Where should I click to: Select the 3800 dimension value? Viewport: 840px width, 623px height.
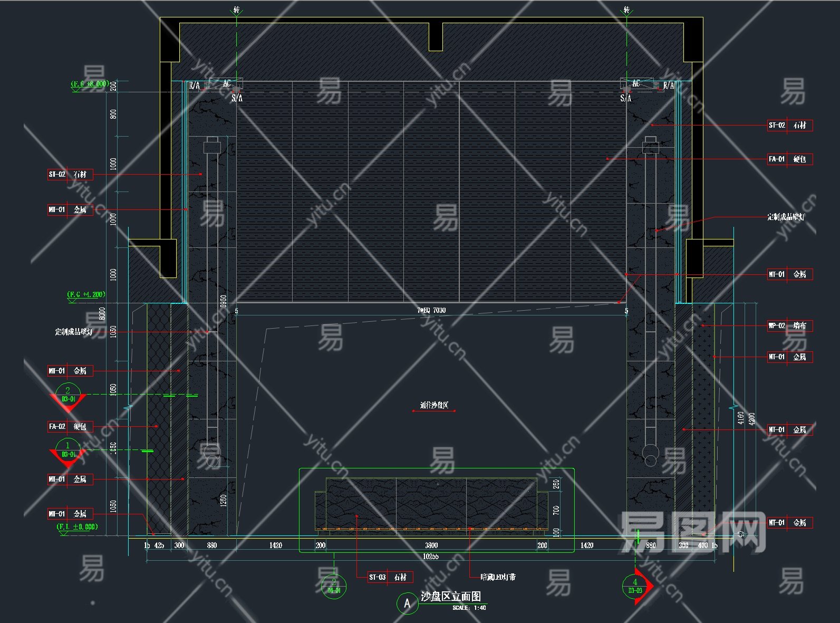(x=431, y=545)
